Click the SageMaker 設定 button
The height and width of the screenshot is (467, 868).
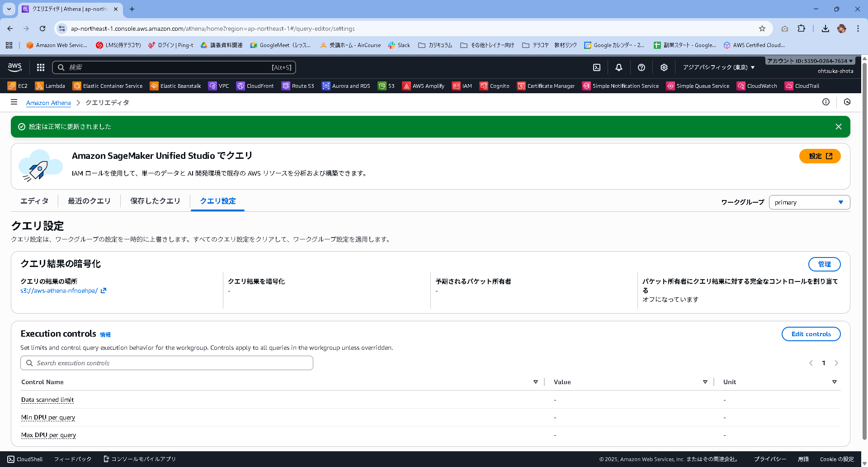[820, 156]
